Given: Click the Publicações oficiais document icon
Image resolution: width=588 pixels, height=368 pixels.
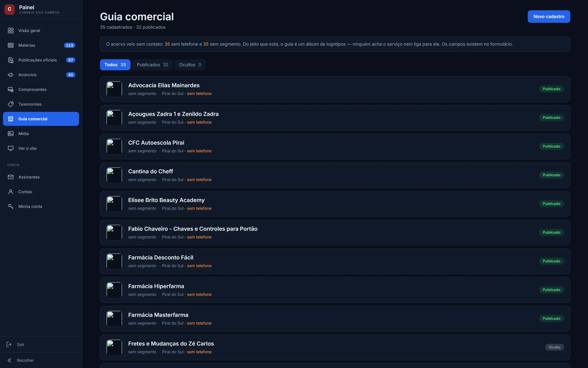Looking at the screenshot, I should click(11, 60).
